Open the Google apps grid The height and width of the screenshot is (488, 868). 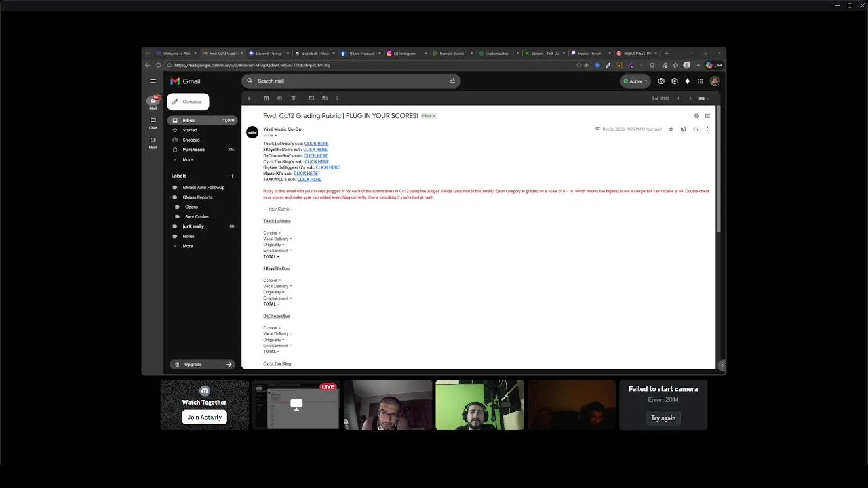click(701, 81)
